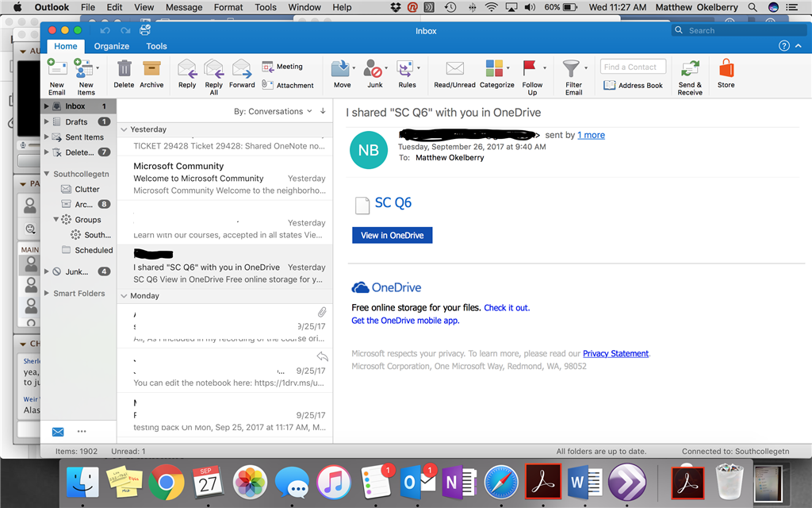Select the Microsoft Community email
Image resolution: width=812 pixels, height=508 pixels.
[x=224, y=178]
